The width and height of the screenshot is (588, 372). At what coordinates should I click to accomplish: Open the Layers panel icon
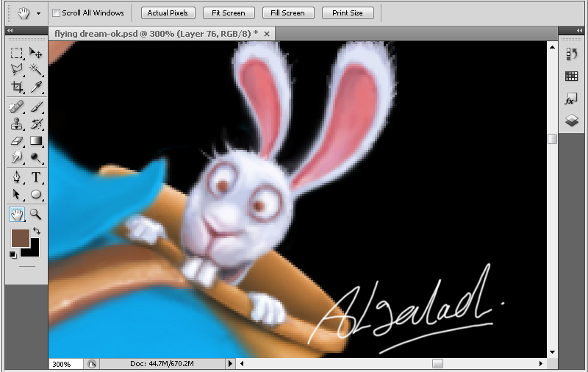click(x=572, y=121)
